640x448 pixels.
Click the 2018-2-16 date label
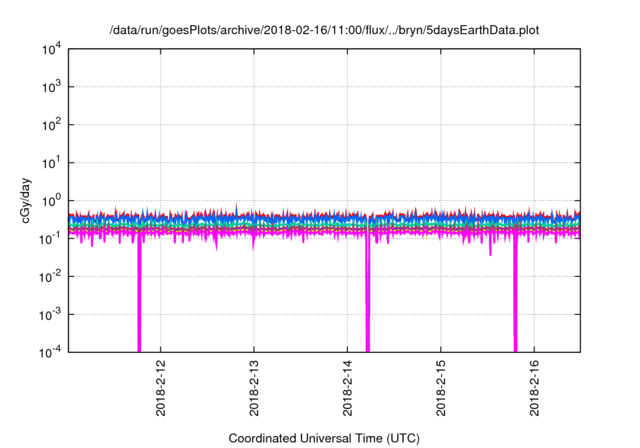click(534, 388)
